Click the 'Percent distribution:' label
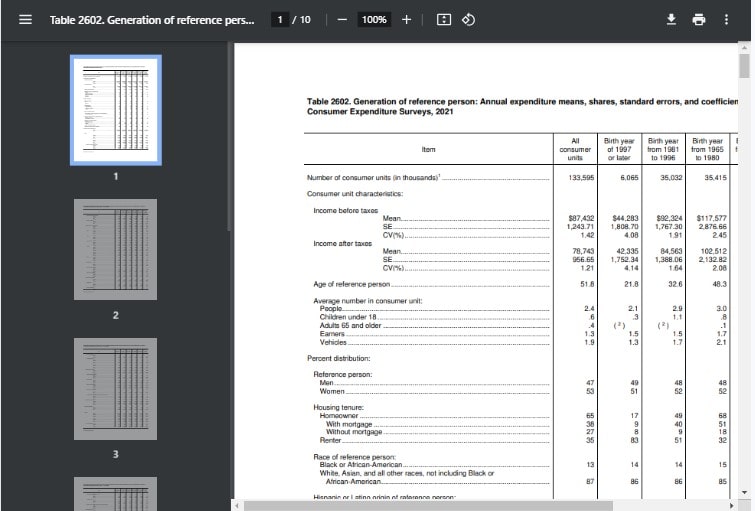Viewport: 755px width, 511px height. click(338, 358)
